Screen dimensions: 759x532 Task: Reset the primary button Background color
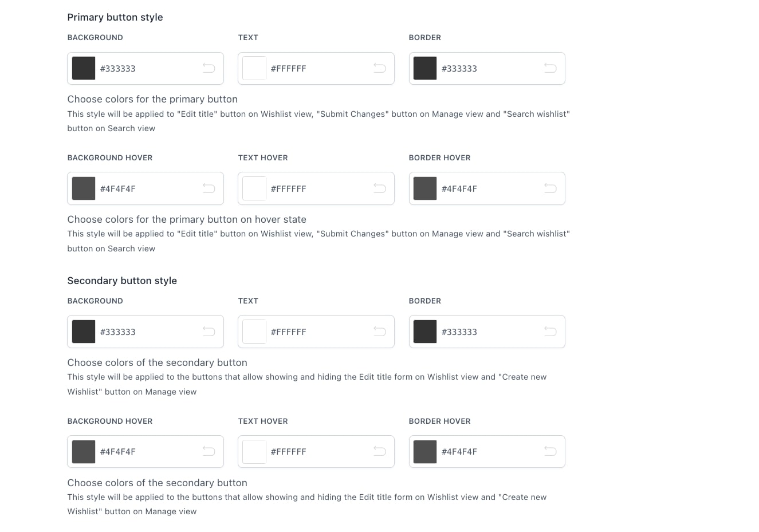[x=209, y=68]
